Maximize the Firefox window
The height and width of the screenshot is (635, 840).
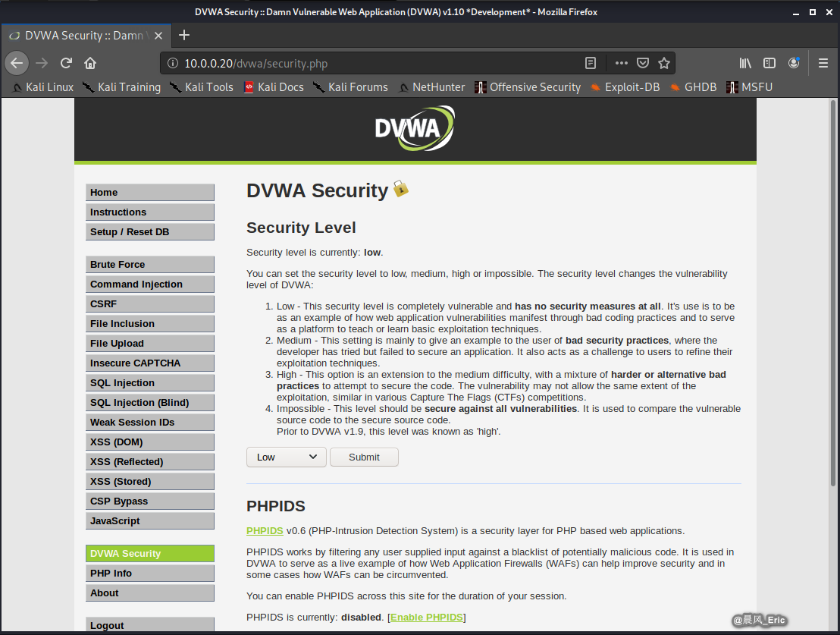pyautogui.click(x=813, y=12)
